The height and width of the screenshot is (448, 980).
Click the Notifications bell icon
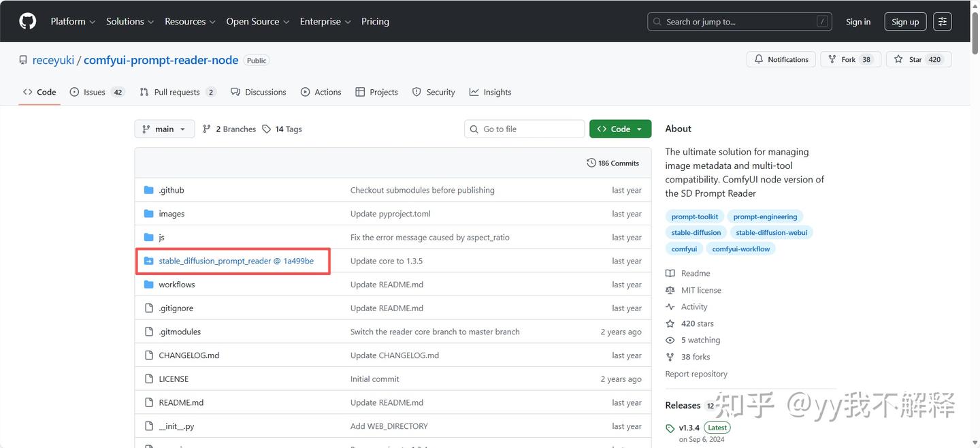tap(759, 59)
